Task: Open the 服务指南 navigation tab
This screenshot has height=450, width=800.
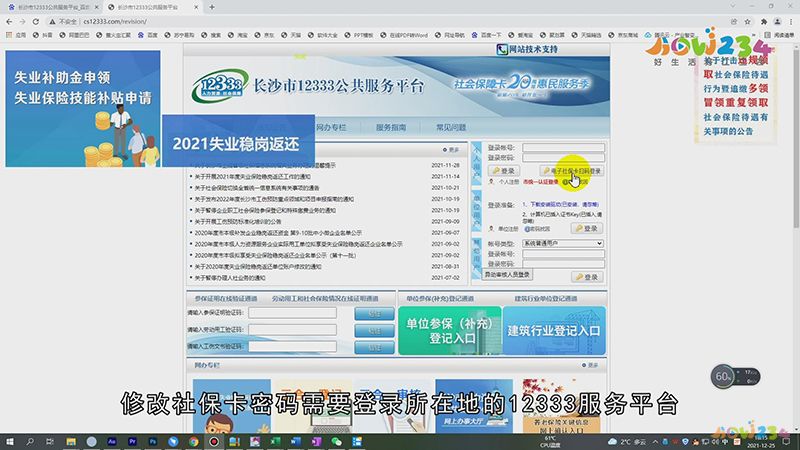Action: point(391,128)
